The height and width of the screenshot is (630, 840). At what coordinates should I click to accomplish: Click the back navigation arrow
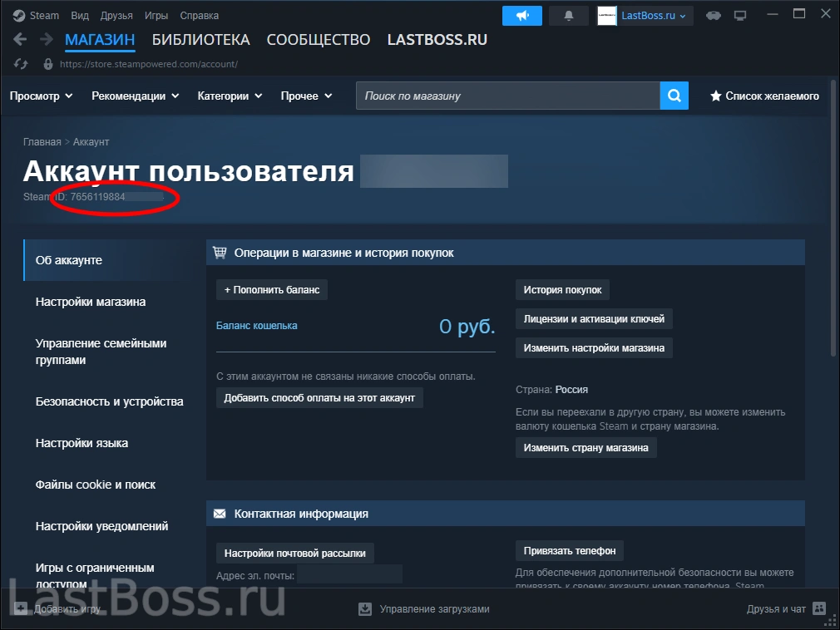(x=21, y=40)
